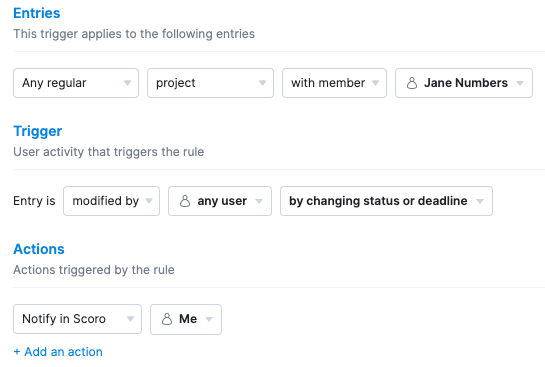The width and height of the screenshot is (545, 367).
Task: Click the Entries section heading
Action: [36, 13]
